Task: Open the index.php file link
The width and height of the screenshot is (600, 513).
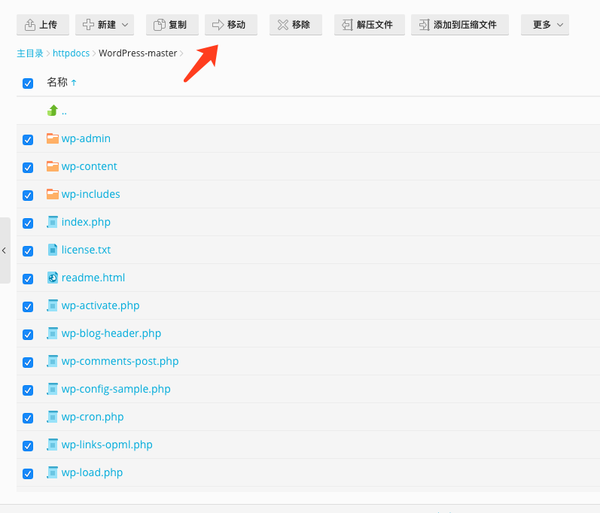Action: pyautogui.click(x=86, y=222)
